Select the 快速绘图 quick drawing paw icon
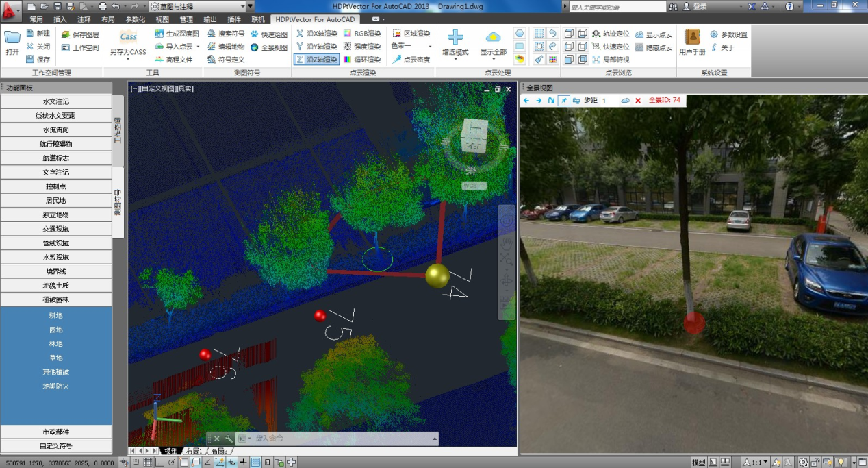Screen dimensions: 868x468 tap(255, 34)
